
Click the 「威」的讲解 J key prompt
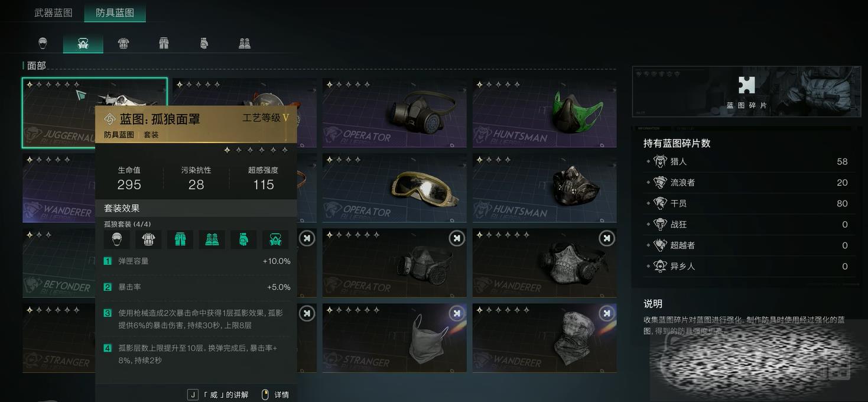[218, 394]
